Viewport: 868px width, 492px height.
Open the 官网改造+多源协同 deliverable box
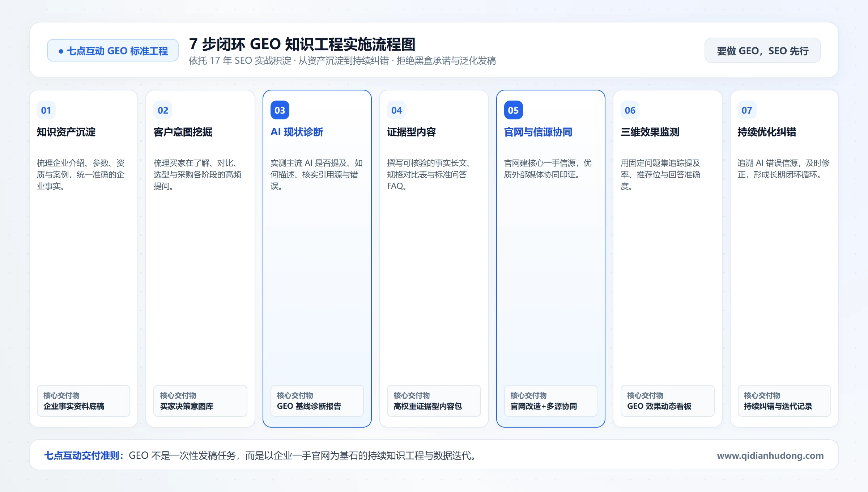pyautogui.click(x=551, y=401)
